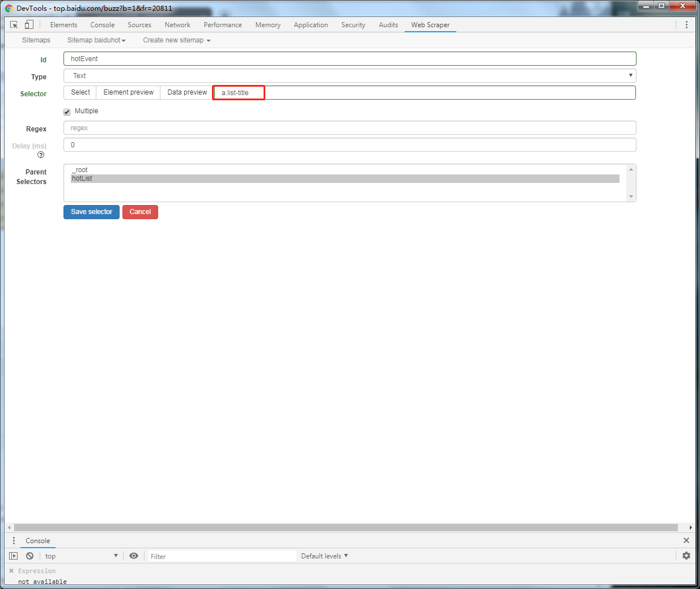Open the Network tab
The image size is (700, 589).
coord(177,25)
